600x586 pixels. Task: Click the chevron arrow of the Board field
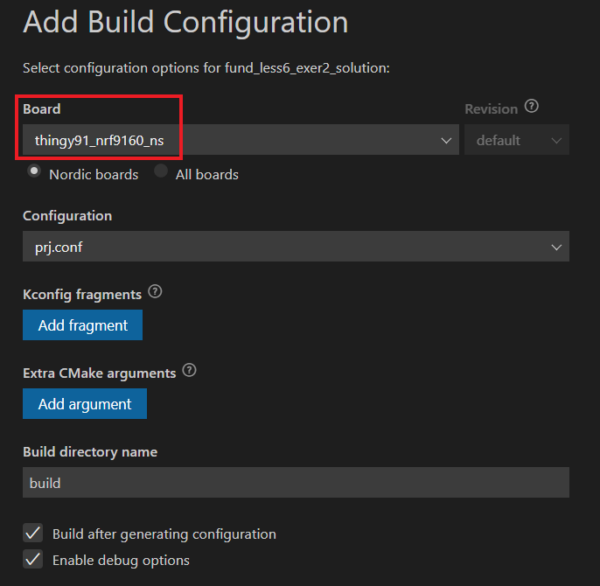[x=446, y=141]
